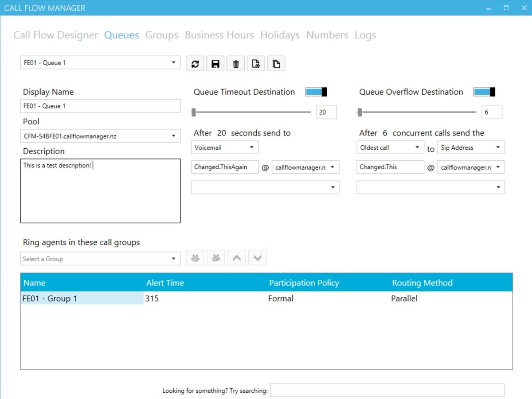532x399 pixels.
Task: Open the Oldest call dropdown
Action: [391, 147]
